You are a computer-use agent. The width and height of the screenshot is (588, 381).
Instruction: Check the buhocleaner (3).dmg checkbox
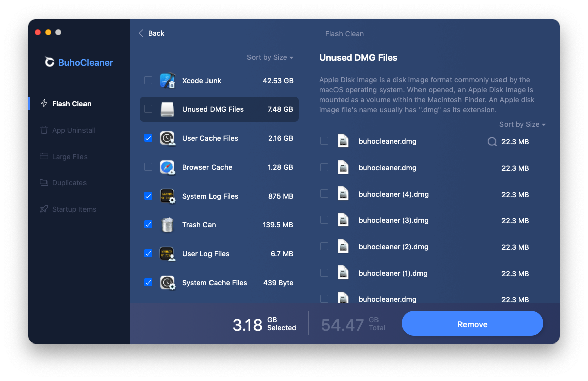(324, 219)
